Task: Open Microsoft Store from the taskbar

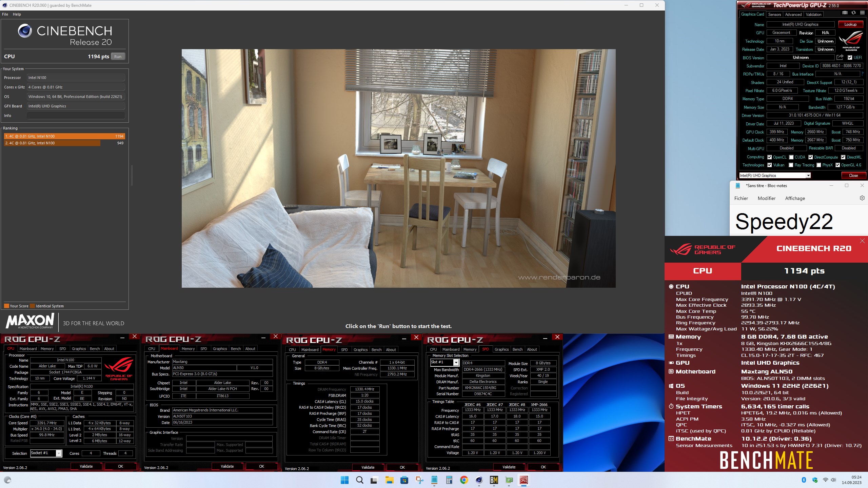Action: point(404,480)
